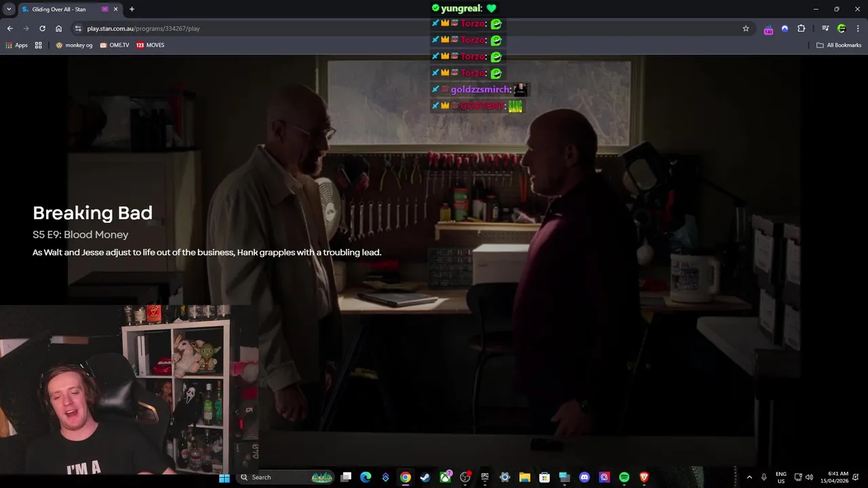Open Google Chrome on the taskbar
The height and width of the screenshot is (488, 868).
pyautogui.click(x=405, y=477)
